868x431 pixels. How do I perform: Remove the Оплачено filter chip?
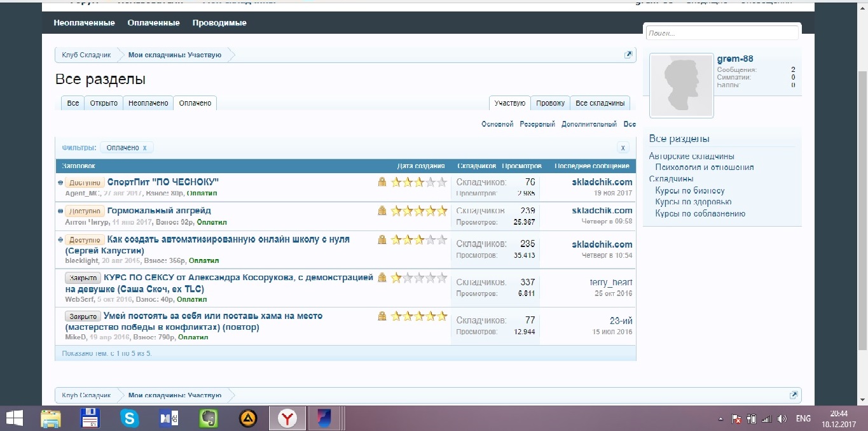pos(145,148)
